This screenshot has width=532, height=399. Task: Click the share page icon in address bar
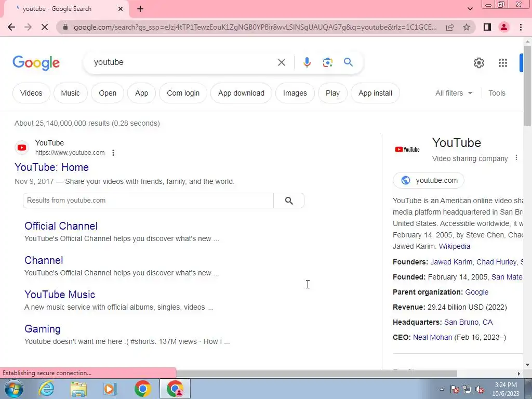[450, 27]
